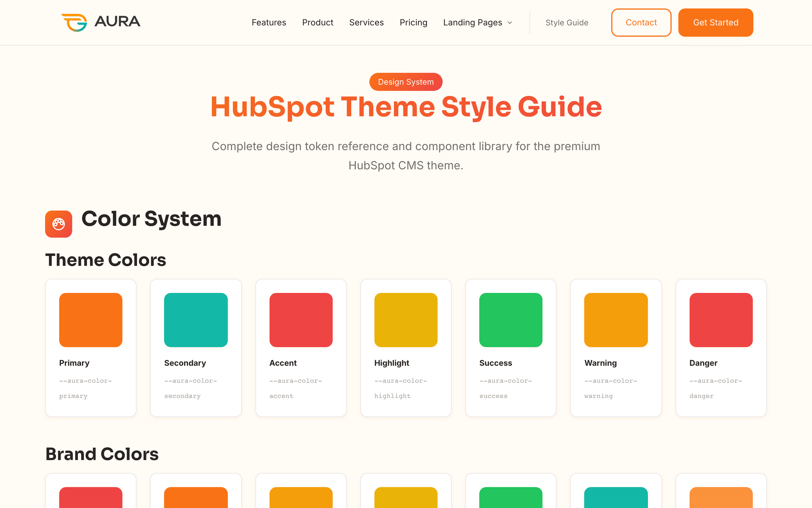This screenshot has width=812, height=508.
Task: Click the green Brand Colors swatch
Action: pyautogui.click(x=511, y=498)
